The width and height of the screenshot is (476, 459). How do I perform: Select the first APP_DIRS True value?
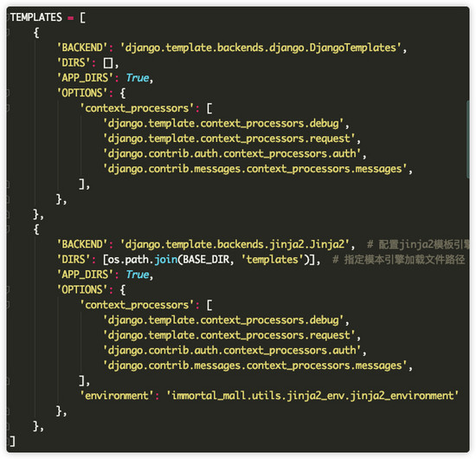click(138, 78)
